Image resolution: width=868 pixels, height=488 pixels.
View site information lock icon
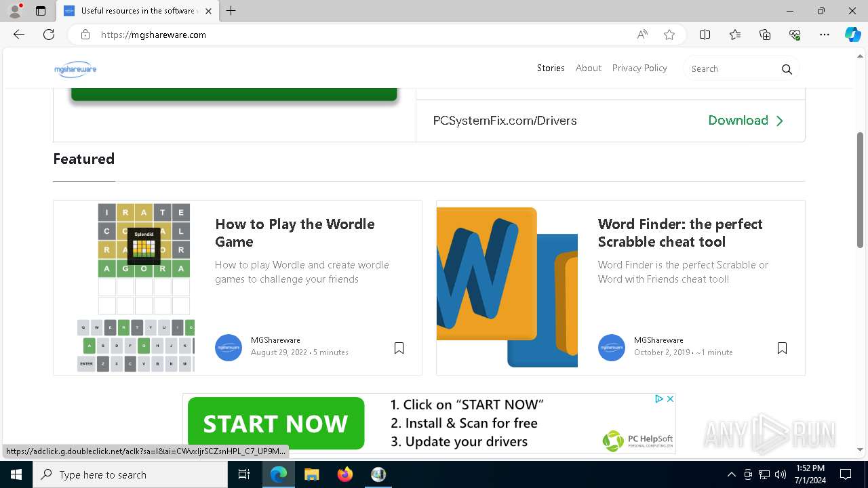point(85,35)
